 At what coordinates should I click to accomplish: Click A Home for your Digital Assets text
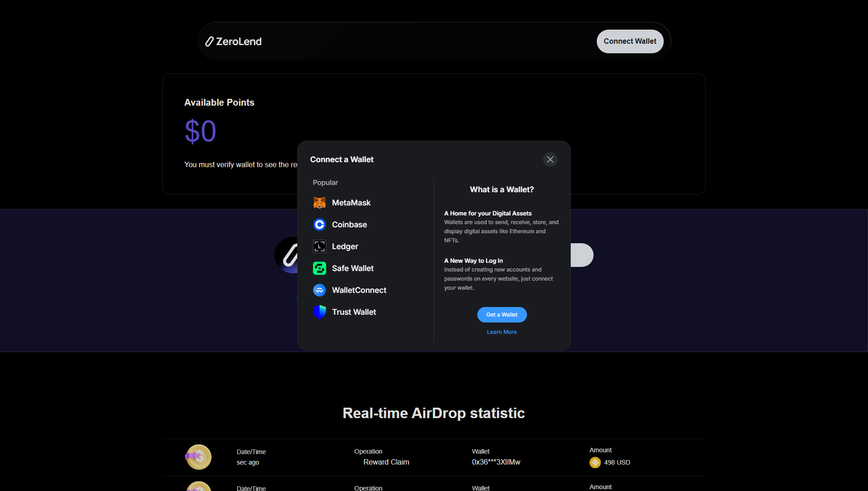pyautogui.click(x=488, y=213)
